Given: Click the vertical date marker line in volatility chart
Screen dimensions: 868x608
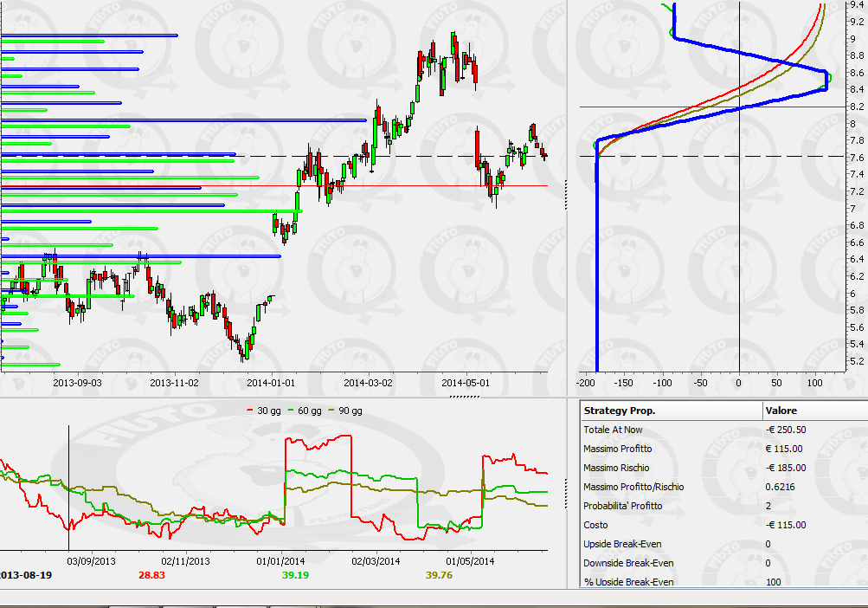Looking at the screenshot, I should tap(68, 488).
